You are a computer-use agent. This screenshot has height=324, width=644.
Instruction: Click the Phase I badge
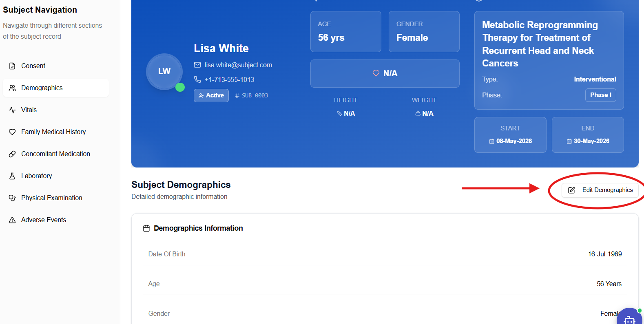point(601,95)
